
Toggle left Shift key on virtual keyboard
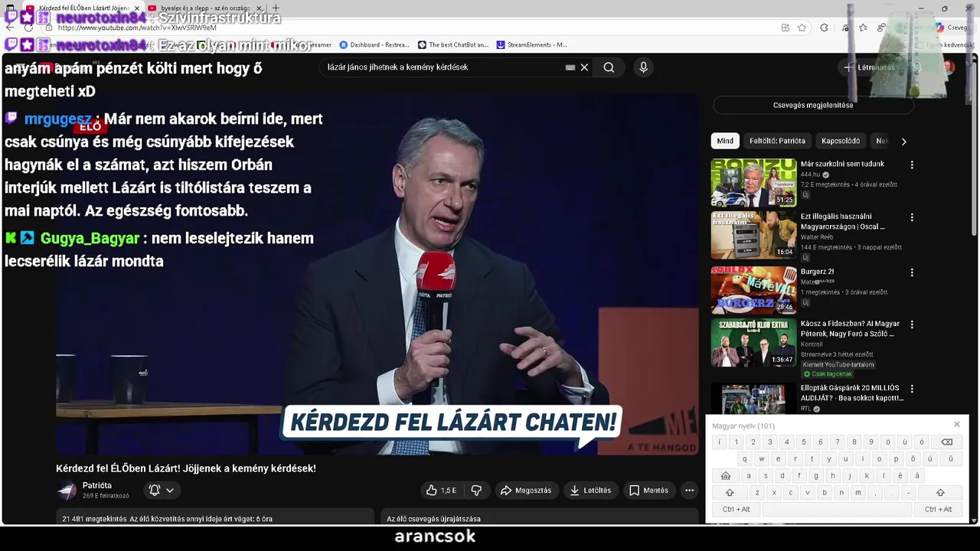click(730, 493)
